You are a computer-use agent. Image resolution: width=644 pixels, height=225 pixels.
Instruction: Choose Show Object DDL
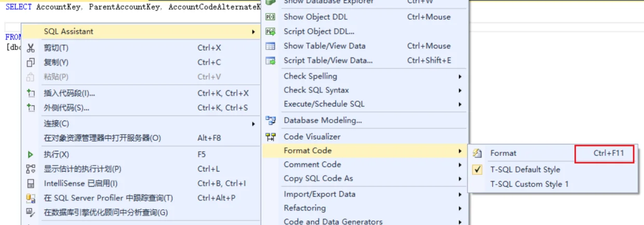pyautogui.click(x=365, y=17)
